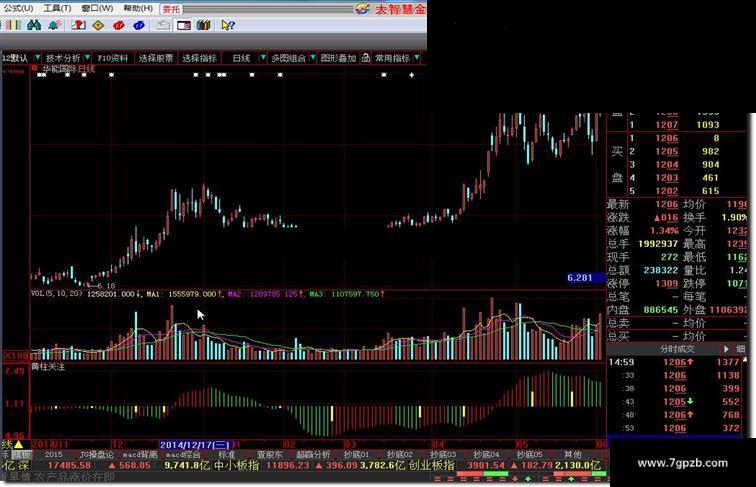Click the window layout toolbar icon
The image size is (756, 487).
coord(184,25)
